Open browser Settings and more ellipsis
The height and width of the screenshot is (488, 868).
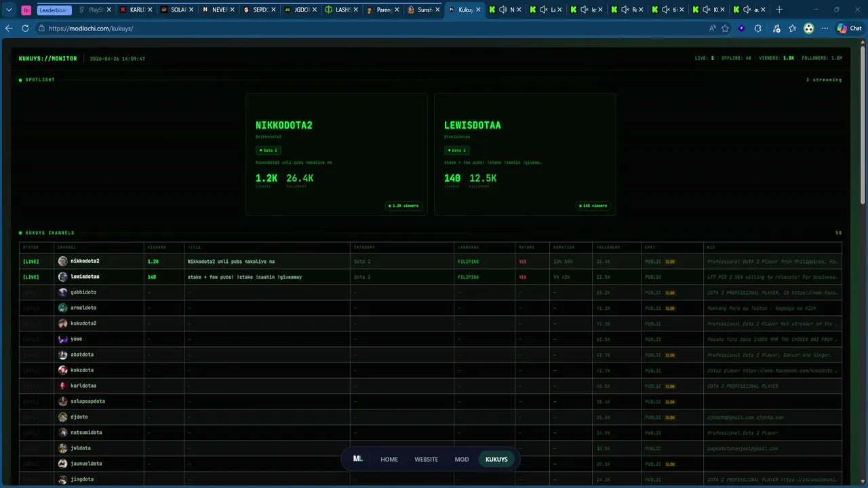pyautogui.click(x=825, y=28)
